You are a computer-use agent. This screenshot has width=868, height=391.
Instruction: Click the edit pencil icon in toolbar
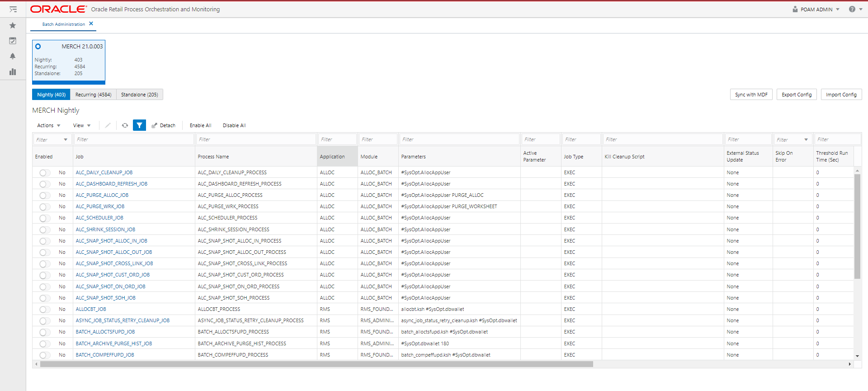coord(108,125)
